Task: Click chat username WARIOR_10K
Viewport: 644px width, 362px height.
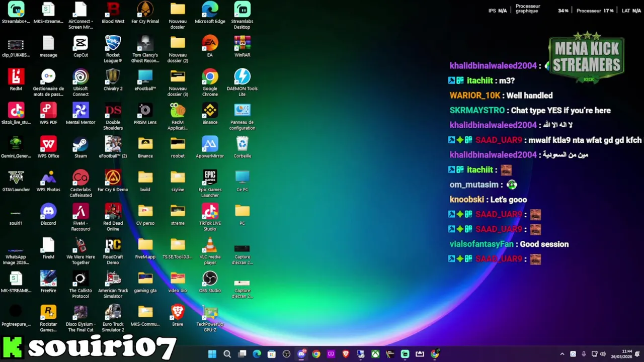Action: coord(475,96)
